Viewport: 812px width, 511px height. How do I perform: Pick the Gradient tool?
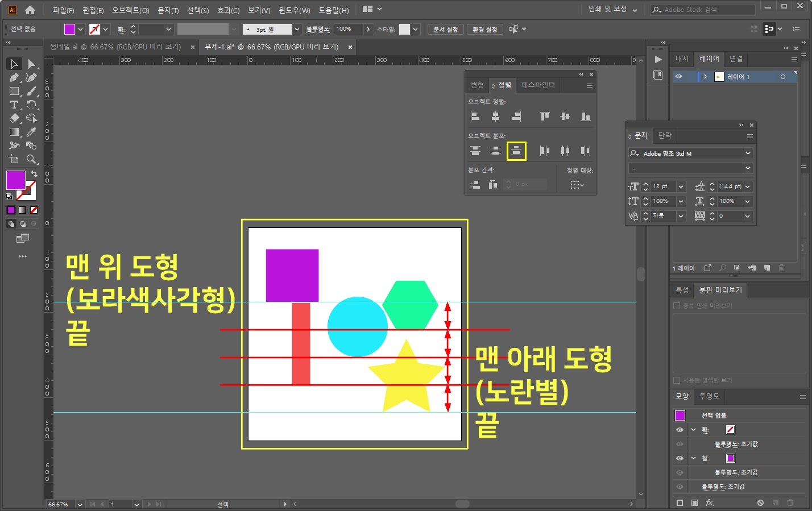pos(15,132)
